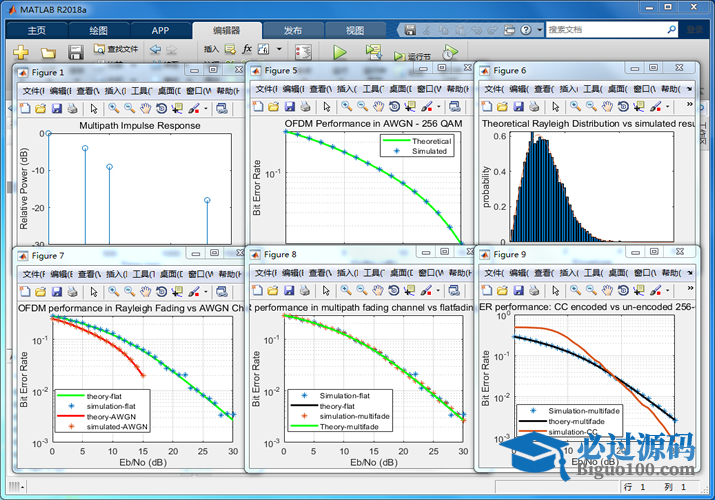Screen dimensions: 715x500
Task: Switch to the 视图 (View) tab
Action: click(x=355, y=31)
